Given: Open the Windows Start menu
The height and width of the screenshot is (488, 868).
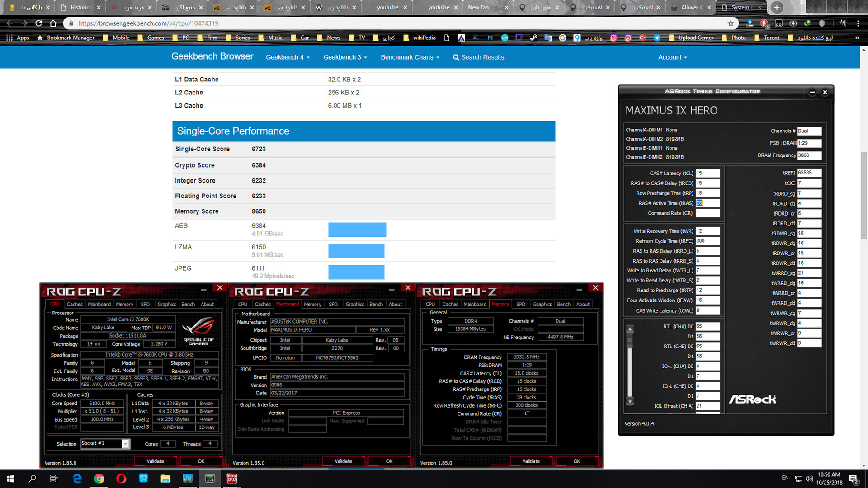Looking at the screenshot, I should coord(10,479).
